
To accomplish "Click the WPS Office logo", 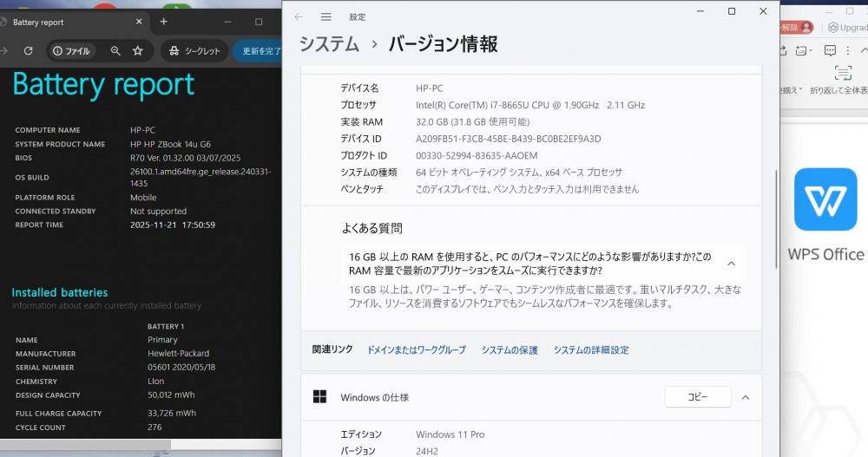I will 825,199.
